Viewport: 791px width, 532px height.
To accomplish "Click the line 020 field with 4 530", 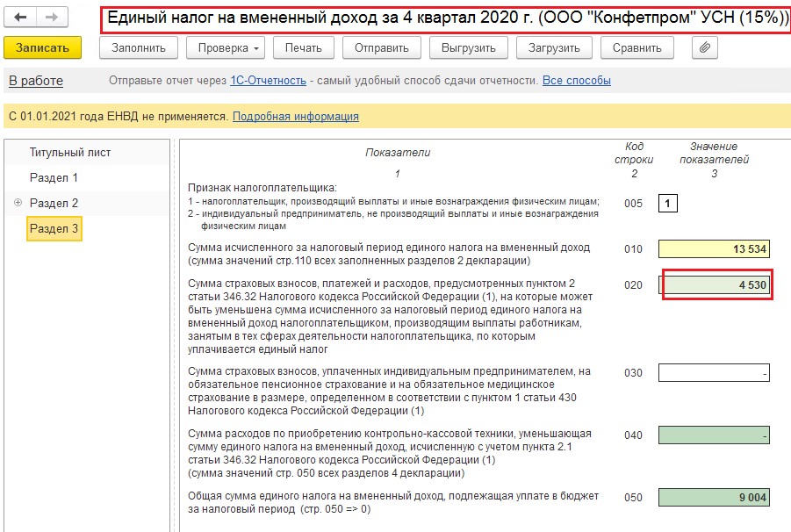I will point(714,285).
